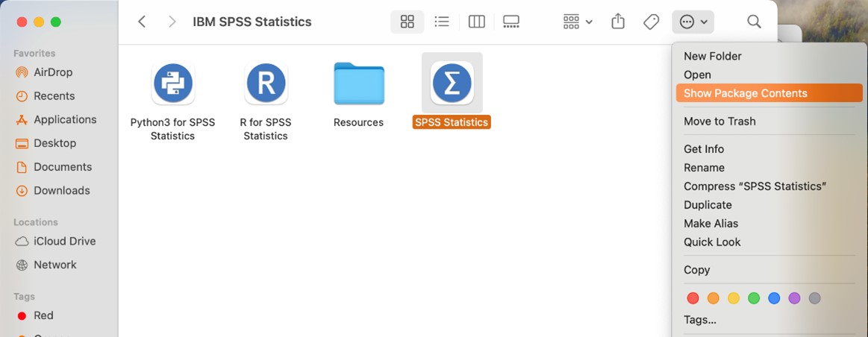The image size is (868, 337).
Task: Go back with the back arrow
Action: coord(142,22)
